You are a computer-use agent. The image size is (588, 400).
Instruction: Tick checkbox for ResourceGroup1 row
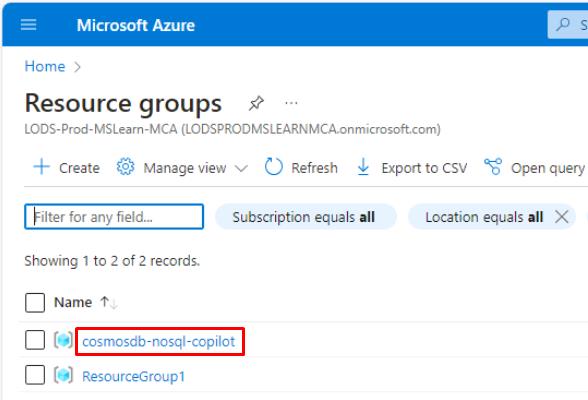coord(35,375)
